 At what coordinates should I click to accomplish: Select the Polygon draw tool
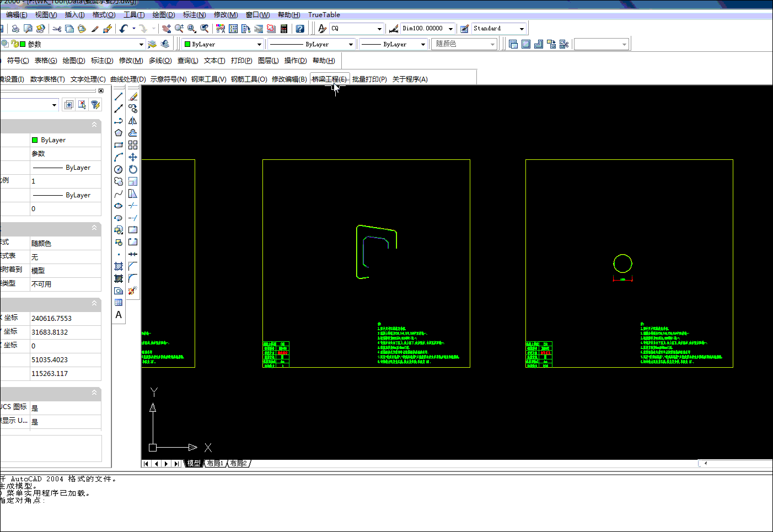pyautogui.click(x=119, y=133)
